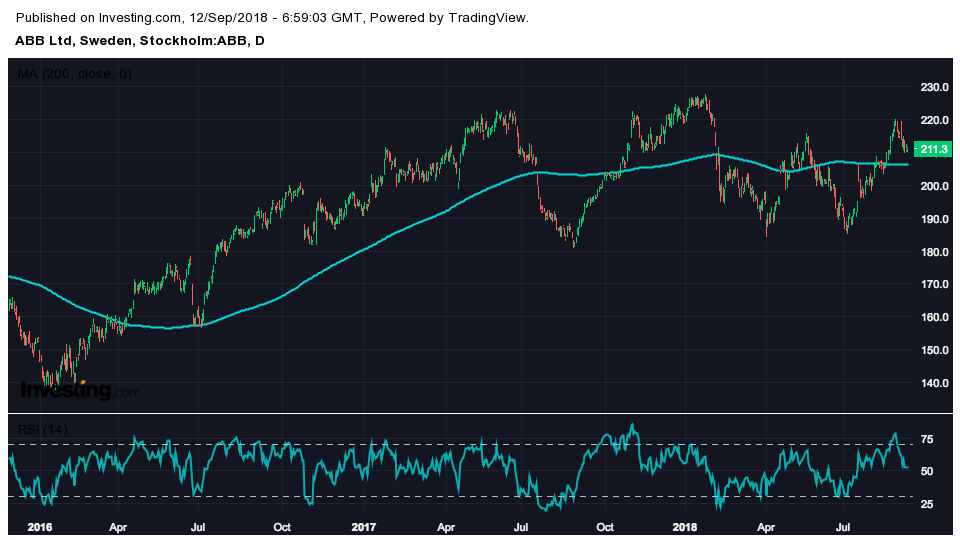This screenshot has height=540, width=960.
Task: Click the final Jul label after 2018
Action: coord(844,527)
